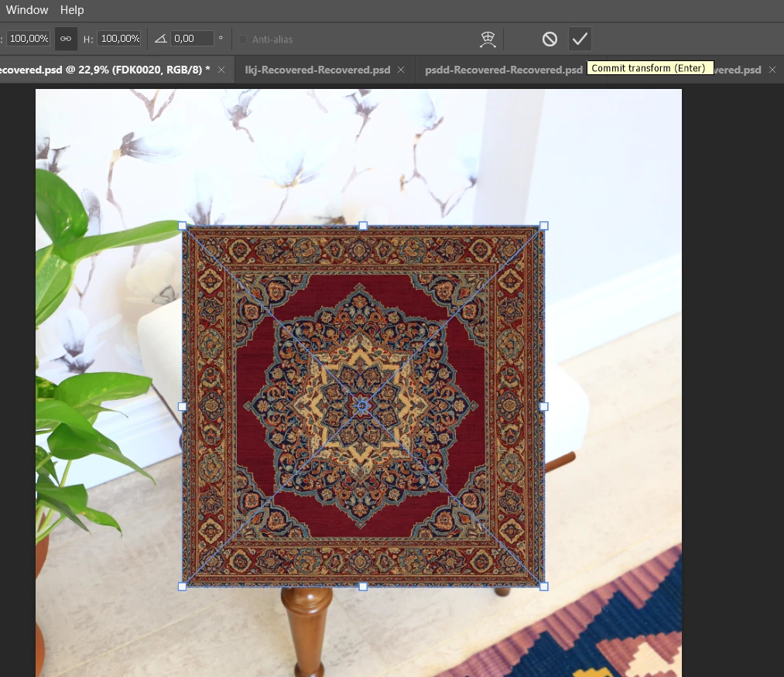Click the bottom-right transform corner handle
The height and width of the screenshot is (677, 784).
coord(544,586)
